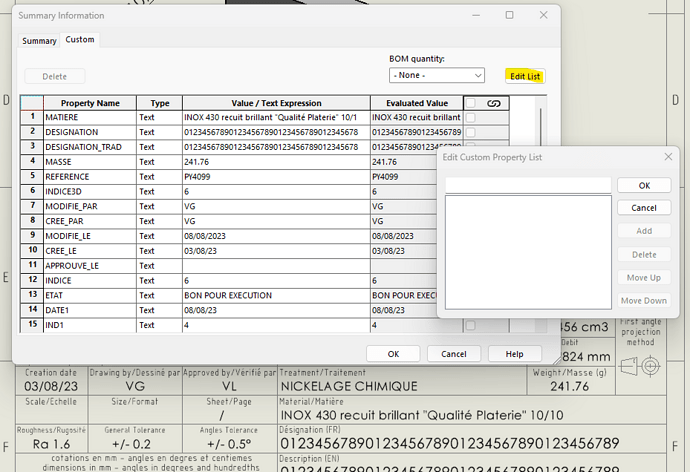Click Cancel in Summary Information dialog

click(x=454, y=354)
